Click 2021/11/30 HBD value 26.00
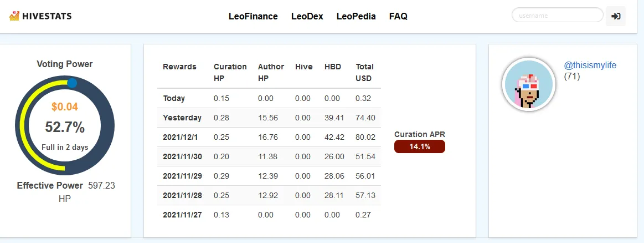This screenshot has height=243, width=644. point(334,156)
